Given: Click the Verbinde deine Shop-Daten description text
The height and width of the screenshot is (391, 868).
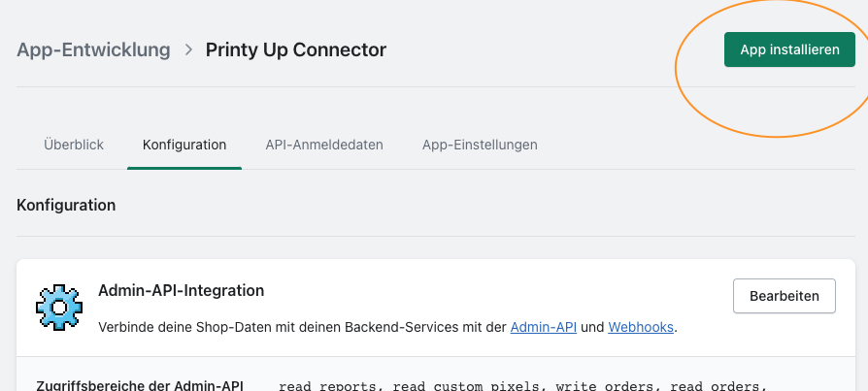Looking at the screenshot, I should pos(303,328).
